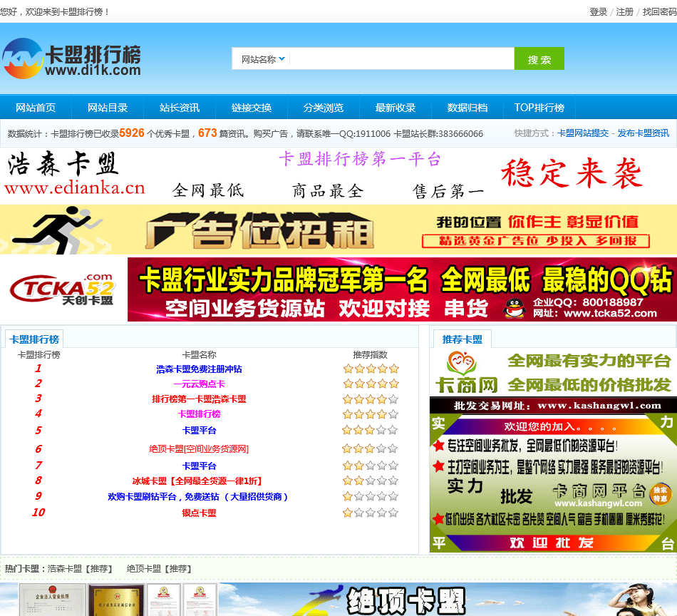The height and width of the screenshot is (616, 677).
Task: Click star rating of 欢购卡盟刷钻平台 row
Action: 370,496
